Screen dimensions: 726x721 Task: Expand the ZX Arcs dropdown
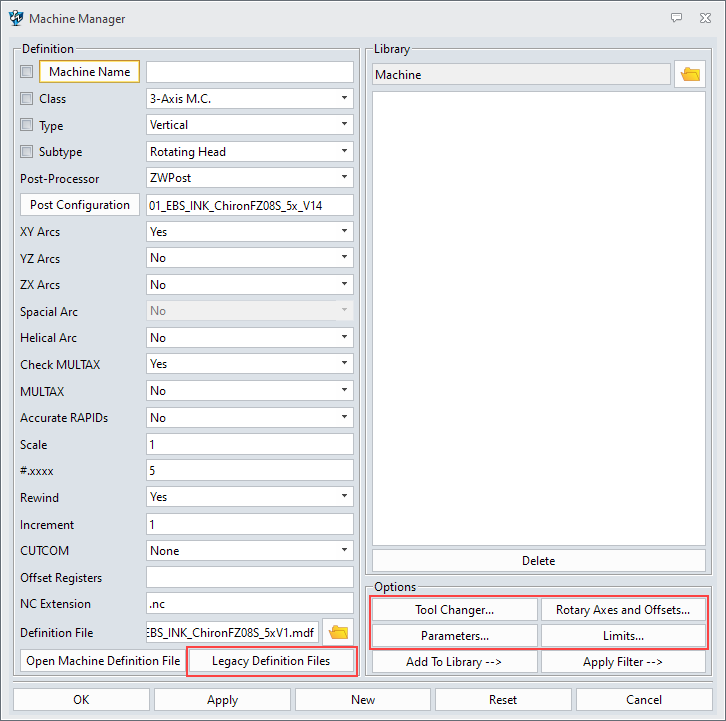click(250, 284)
